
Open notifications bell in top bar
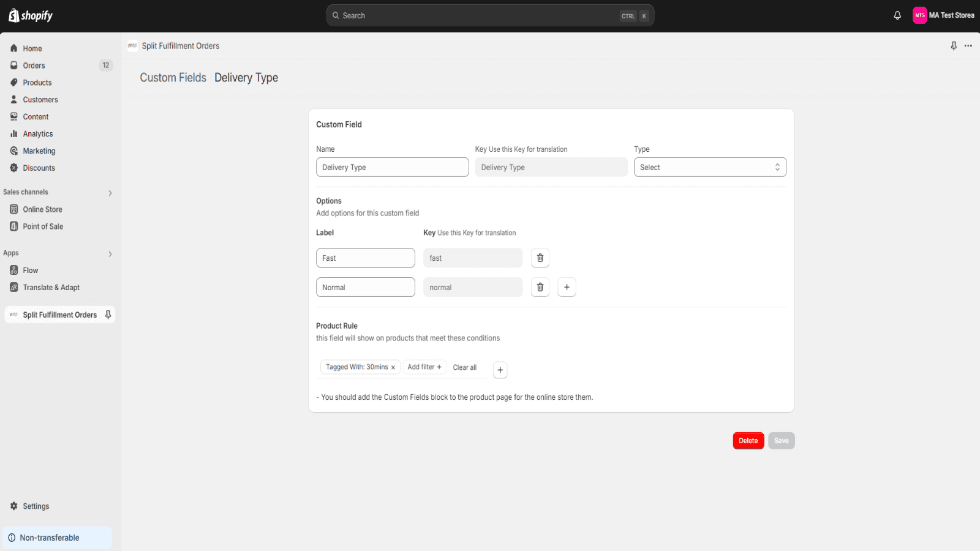[x=897, y=16]
